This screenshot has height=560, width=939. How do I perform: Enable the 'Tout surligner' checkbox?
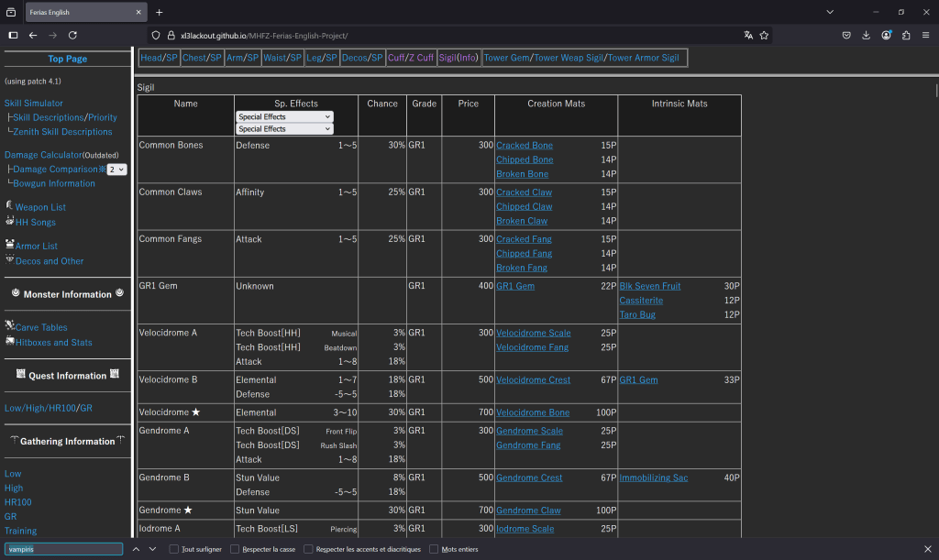click(x=174, y=549)
